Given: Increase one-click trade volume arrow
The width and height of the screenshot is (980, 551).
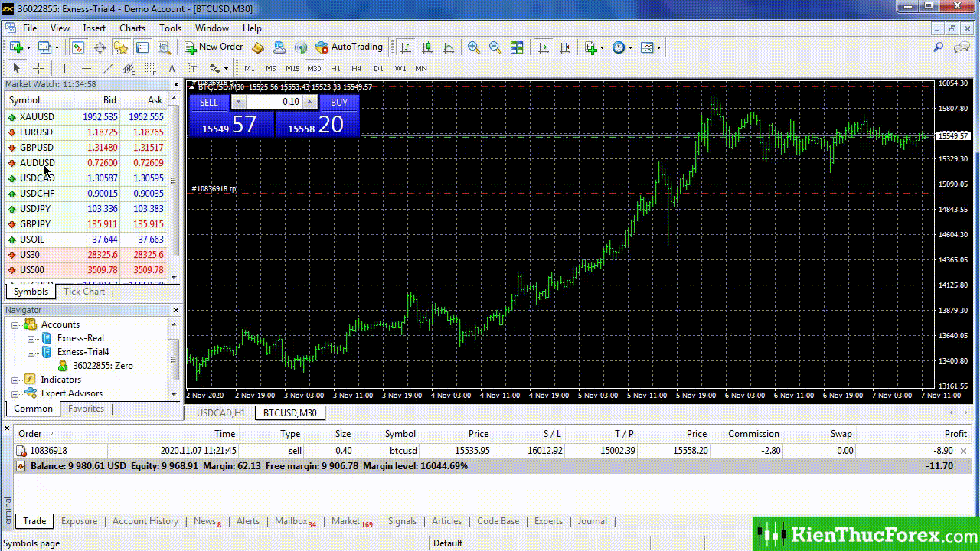Looking at the screenshot, I should (310, 102).
